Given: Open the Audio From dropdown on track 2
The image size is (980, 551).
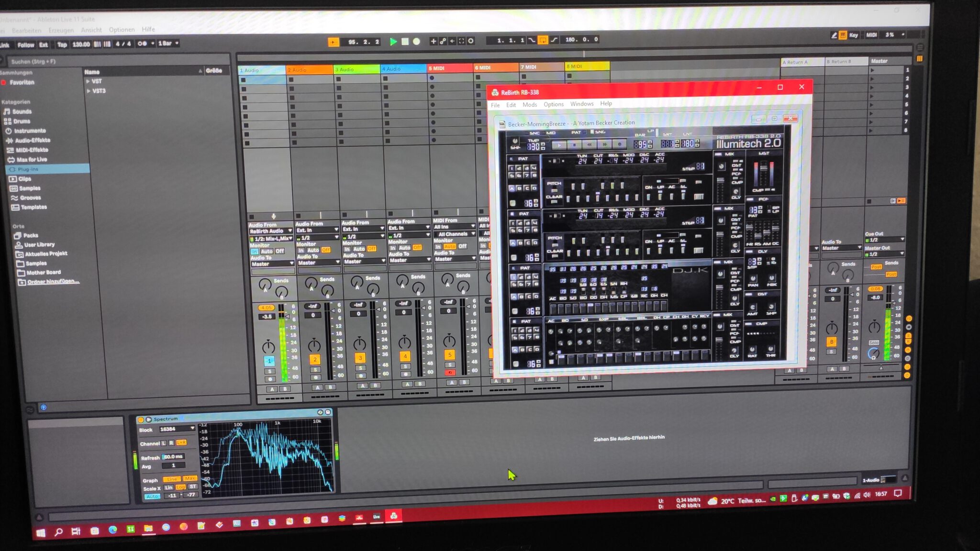Looking at the screenshot, I should (317, 230).
